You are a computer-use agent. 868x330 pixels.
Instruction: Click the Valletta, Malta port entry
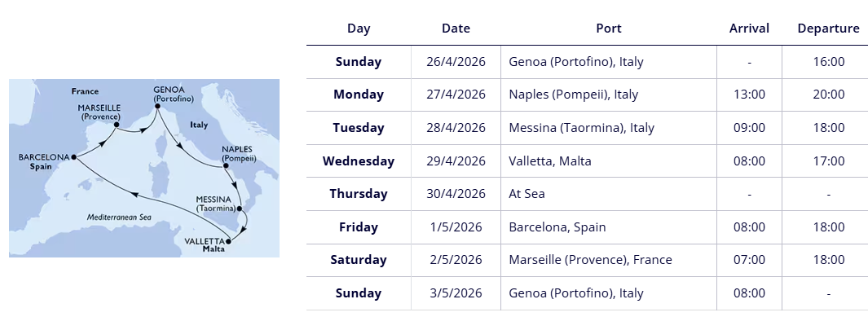pos(549,161)
